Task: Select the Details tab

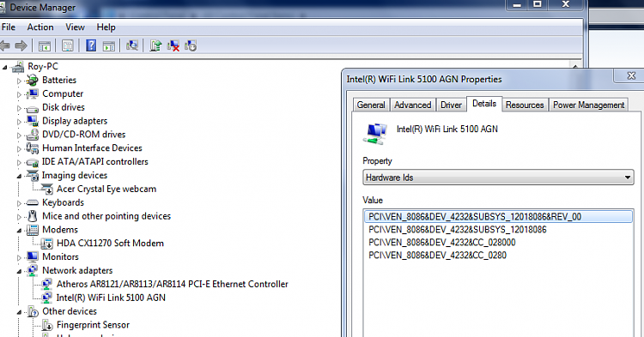Action: (x=484, y=104)
